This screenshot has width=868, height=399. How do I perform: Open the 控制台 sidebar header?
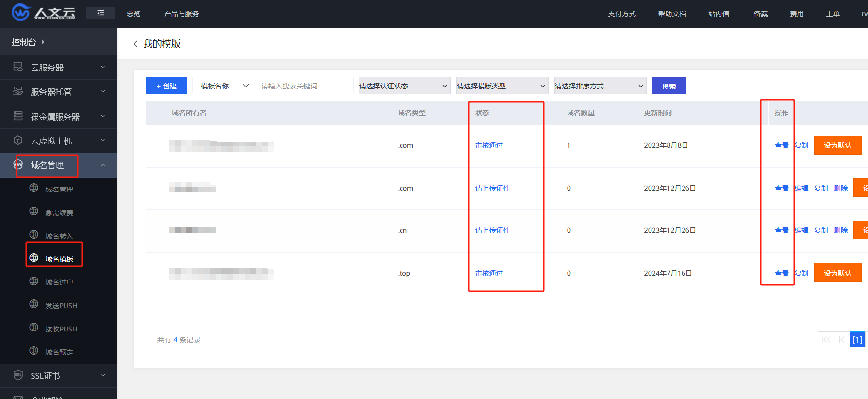tap(28, 42)
